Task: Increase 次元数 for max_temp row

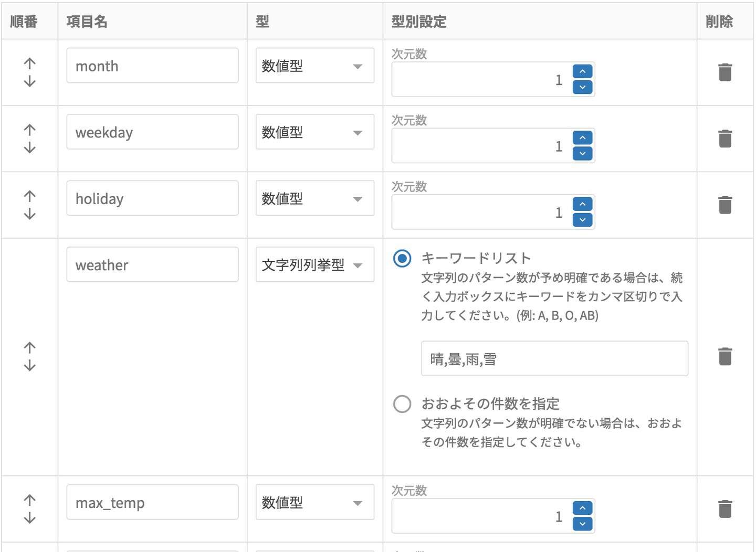Action: click(583, 508)
